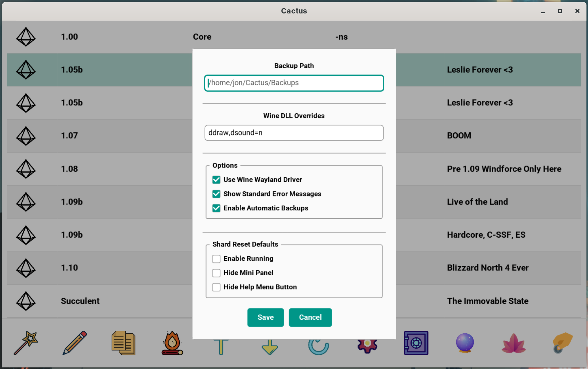Image resolution: width=588 pixels, height=369 pixels.
Task: Click the diamond icon in the 1.08 row
Action: pos(26,169)
